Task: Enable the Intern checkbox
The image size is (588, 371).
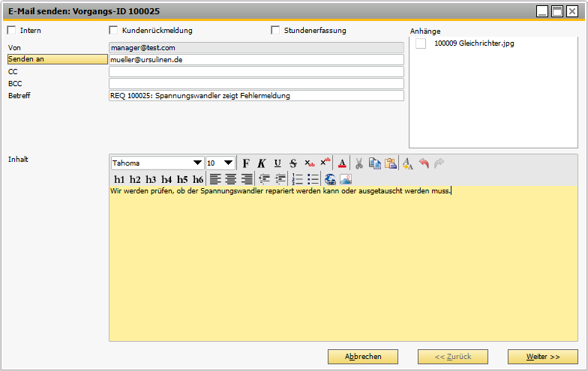Action: point(11,31)
